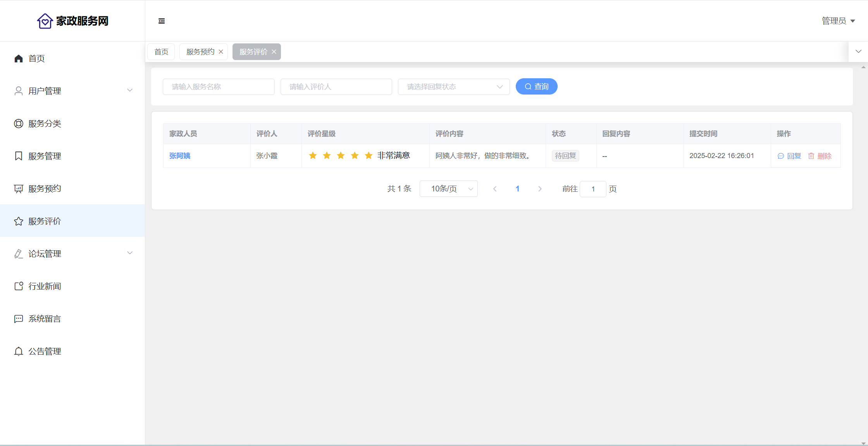Switch to the 首页 tab
Screen dimensions: 868x446
tap(161, 52)
